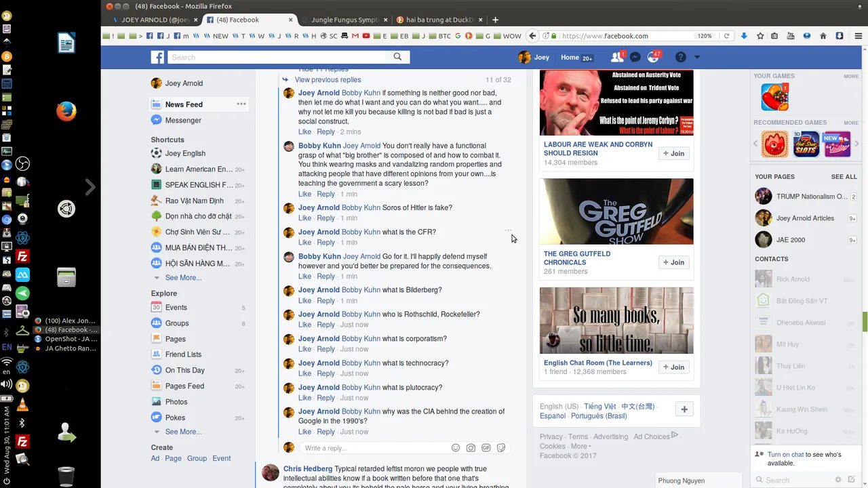Open friend requests icon
Screen dimensions: 868x488
coord(616,58)
